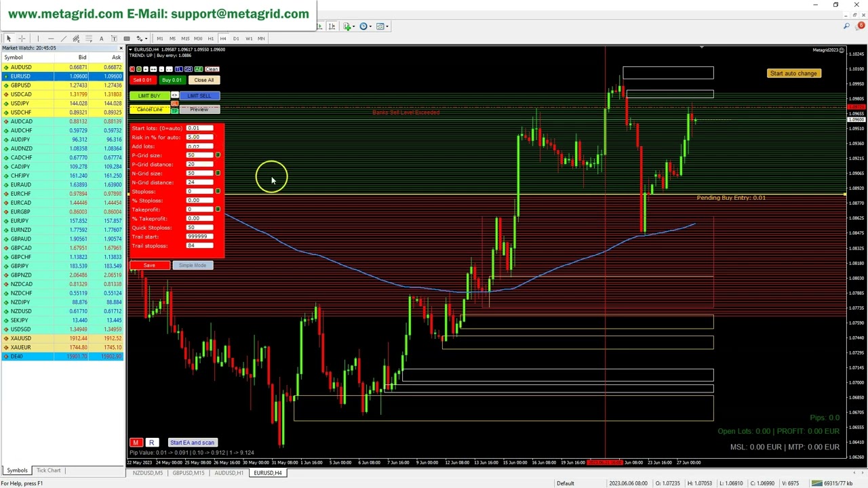Click the AE toggle button

point(199,69)
